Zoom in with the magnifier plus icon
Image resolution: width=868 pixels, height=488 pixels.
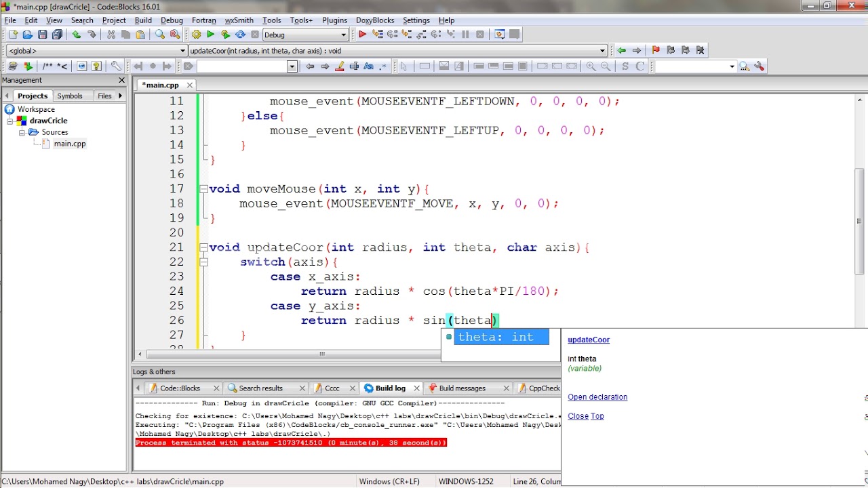pyautogui.click(x=591, y=66)
